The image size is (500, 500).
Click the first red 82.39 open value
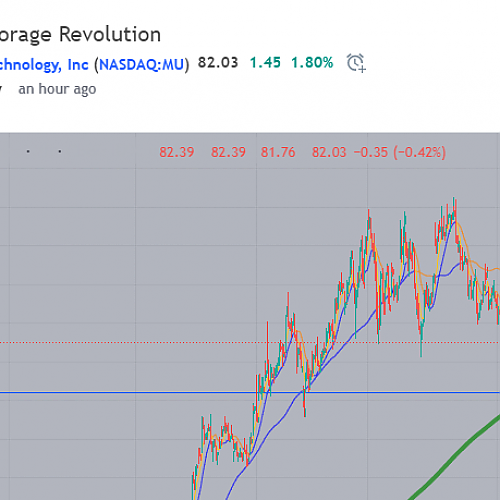[177, 152]
